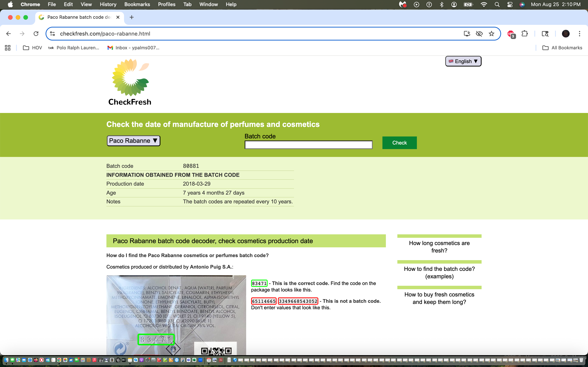Open the How long cosmetics are fresh link

click(439, 247)
